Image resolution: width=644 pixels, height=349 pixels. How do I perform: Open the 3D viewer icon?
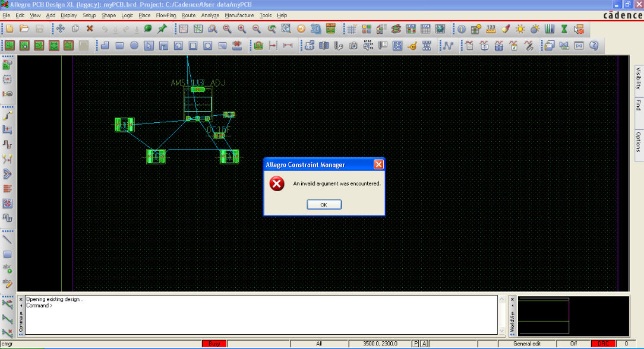click(x=315, y=28)
